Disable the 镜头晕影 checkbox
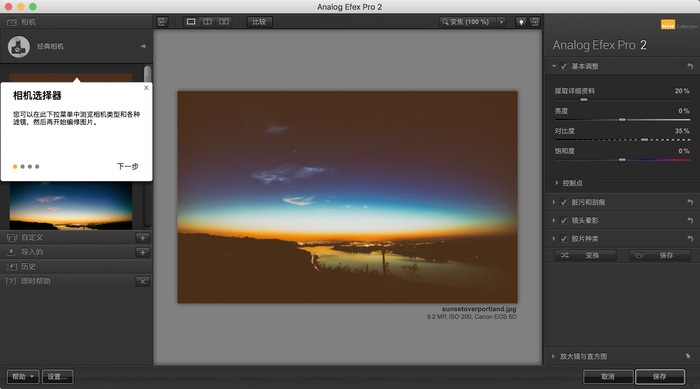Viewport: 700px width, 389px height. (564, 220)
